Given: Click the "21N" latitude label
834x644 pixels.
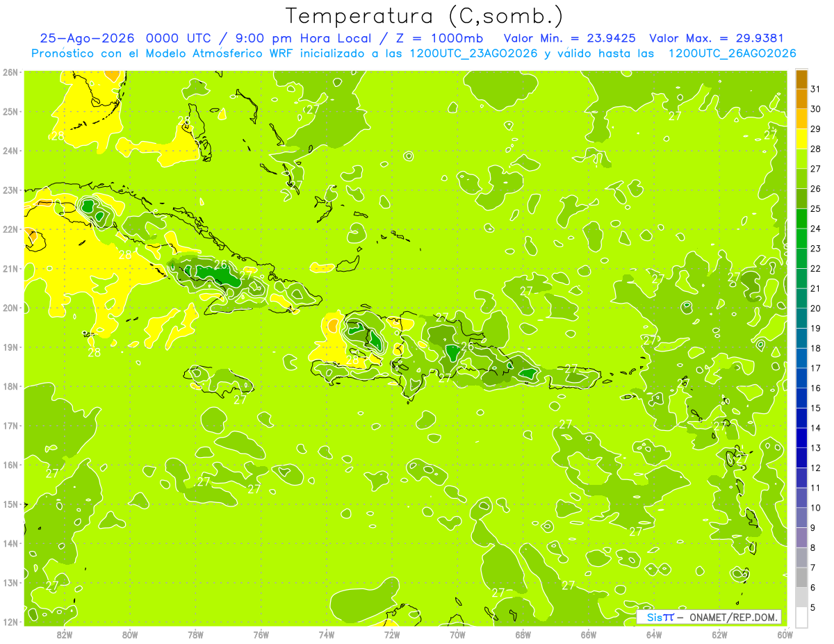Looking at the screenshot, I should click(10, 268).
